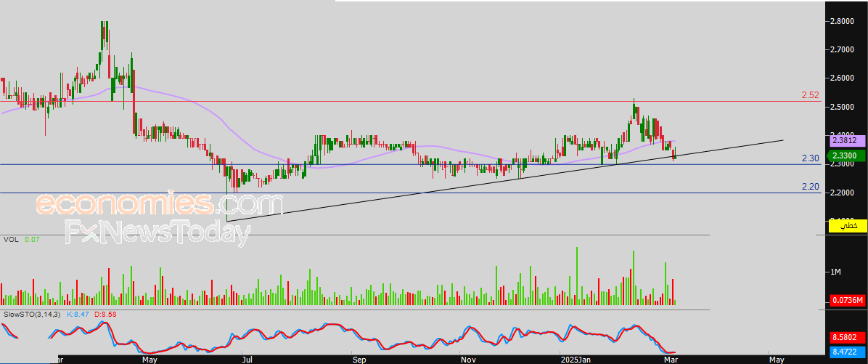868x364 pixels.
Task: Click the 2.30 blue support level label
Action: point(811,158)
